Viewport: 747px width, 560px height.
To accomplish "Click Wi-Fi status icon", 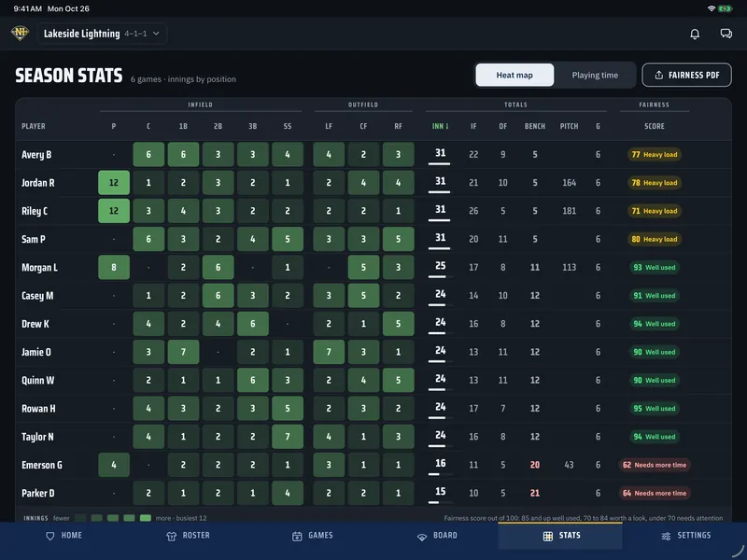I will [712, 8].
